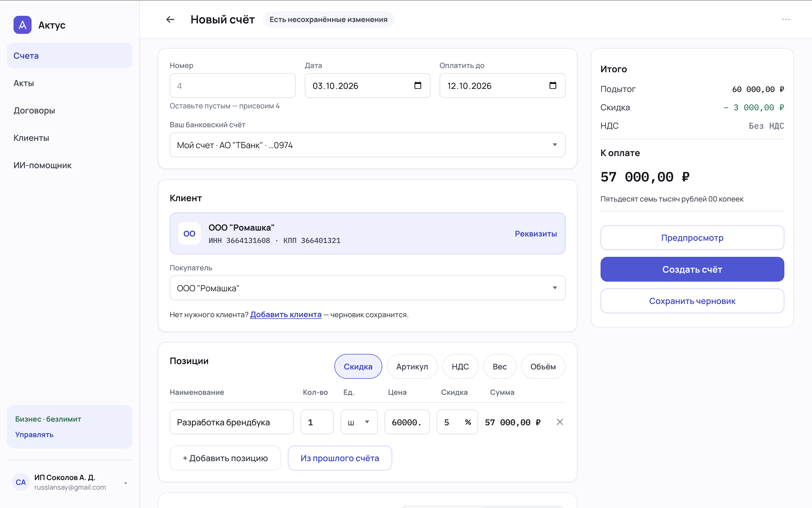Click the Реквизиты link
The width and height of the screenshot is (812, 508).
tap(536, 233)
